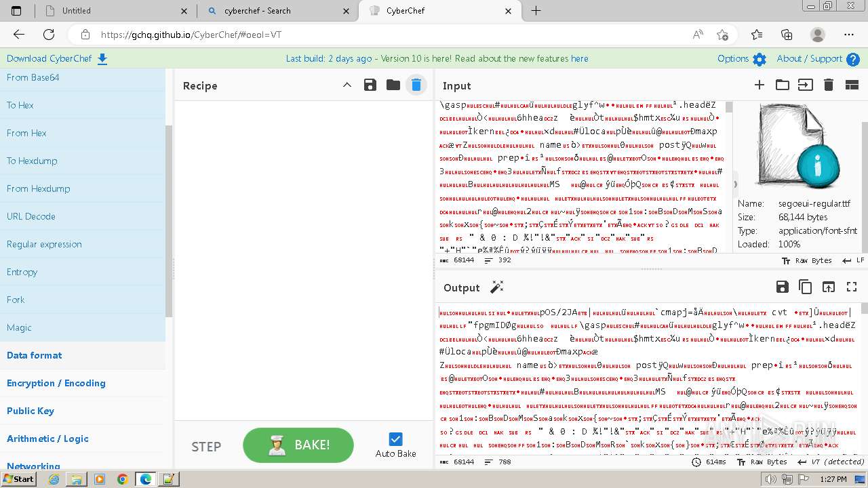Click the Download CyberChef link text

[x=49, y=59]
